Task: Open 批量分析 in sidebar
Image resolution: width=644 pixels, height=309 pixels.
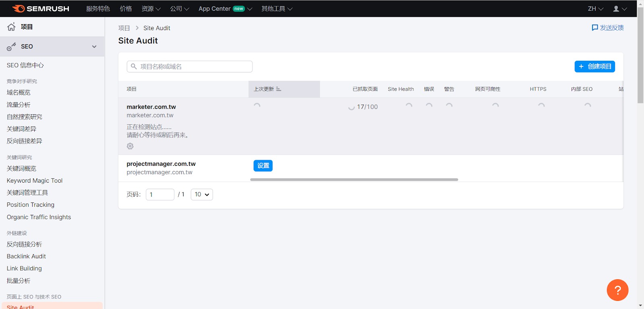Action: pyautogui.click(x=19, y=281)
